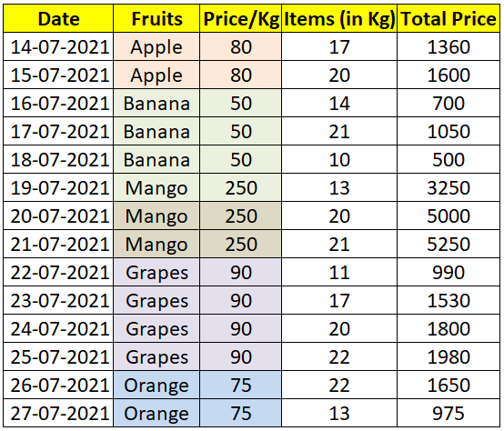Click the Apple cell for 15-07-2021

(156, 75)
